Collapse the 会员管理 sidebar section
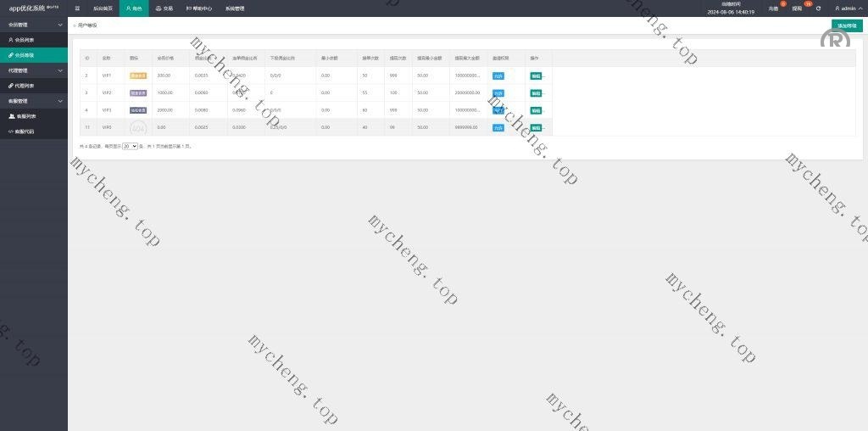This screenshot has width=868, height=431. (34, 25)
